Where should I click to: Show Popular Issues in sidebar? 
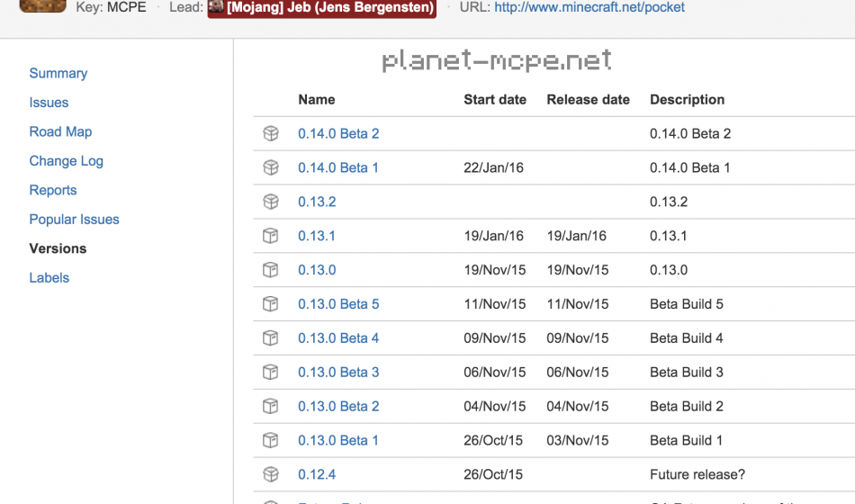(74, 220)
